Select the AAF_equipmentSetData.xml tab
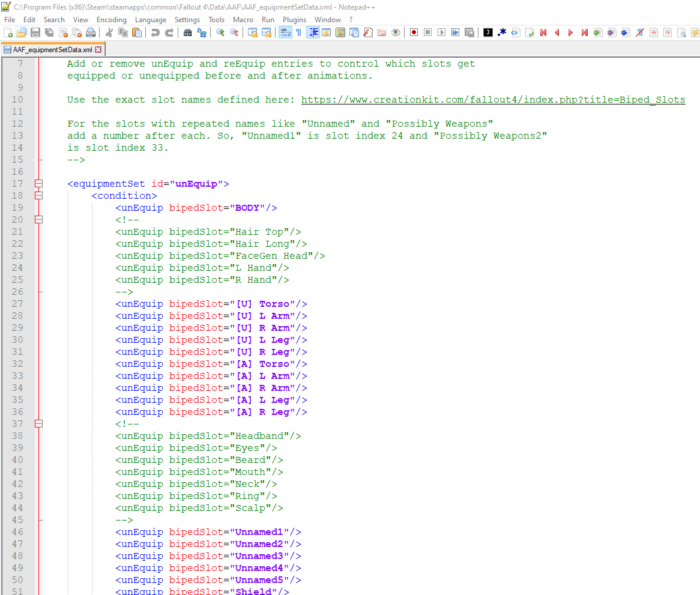The height and width of the screenshot is (595, 700). [x=53, y=50]
